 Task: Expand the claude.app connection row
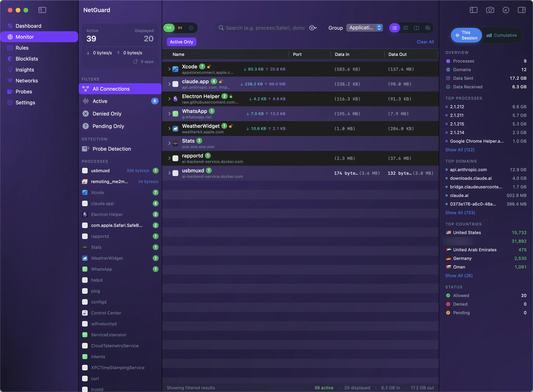[x=169, y=84]
